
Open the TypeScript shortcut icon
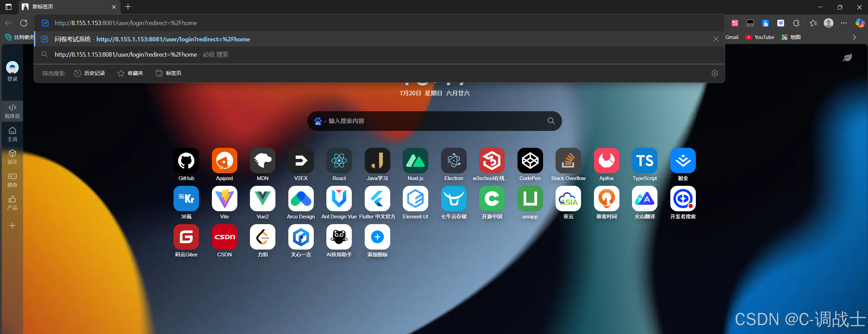[x=645, y=160]
